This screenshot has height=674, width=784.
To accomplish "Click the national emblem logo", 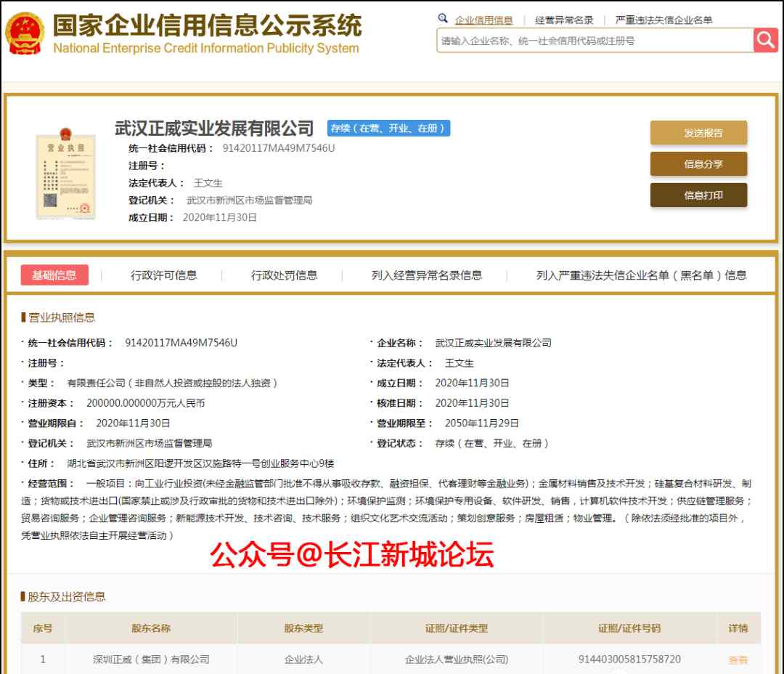I will click(x=25, y=33).
